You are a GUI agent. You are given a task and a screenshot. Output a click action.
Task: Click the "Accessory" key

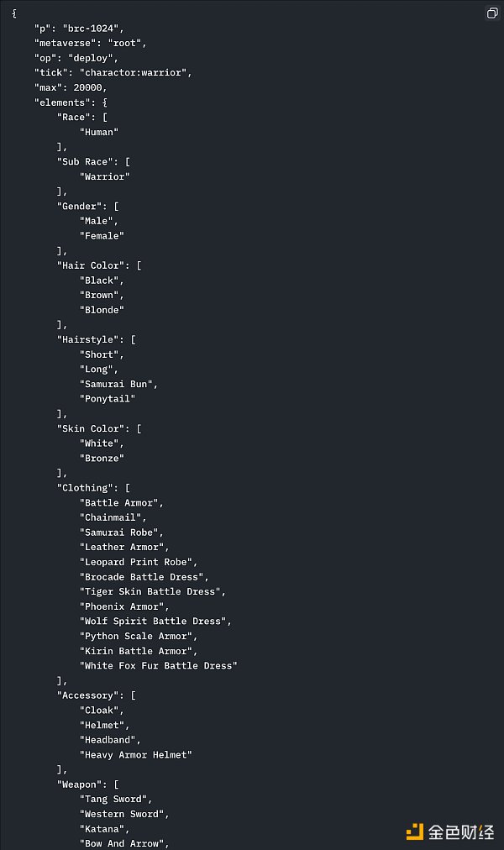[87, 695]
